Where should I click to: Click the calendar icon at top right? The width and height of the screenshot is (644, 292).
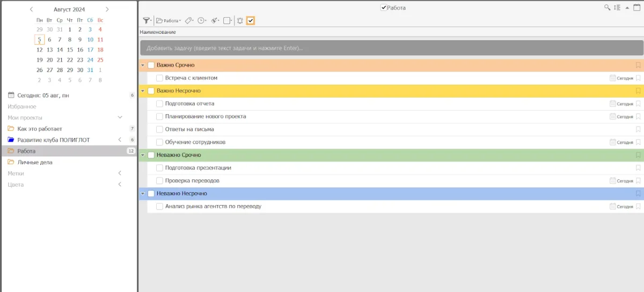(636, 8)
